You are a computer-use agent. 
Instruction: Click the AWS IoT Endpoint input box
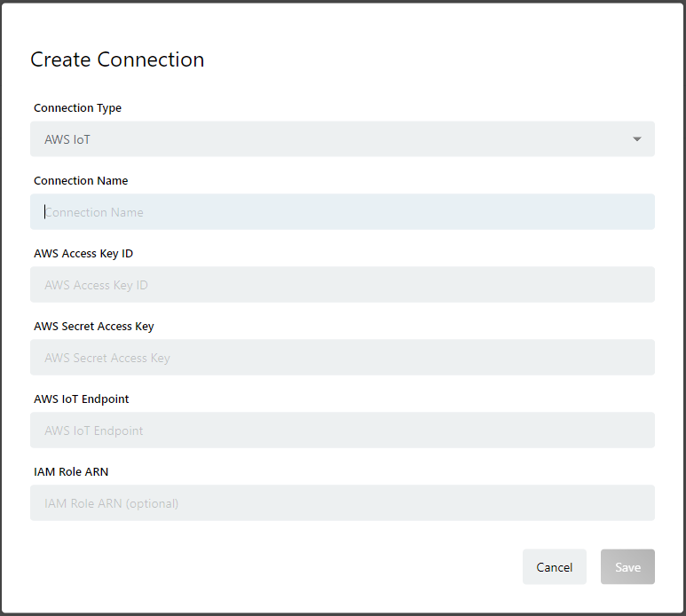point(343,430)
